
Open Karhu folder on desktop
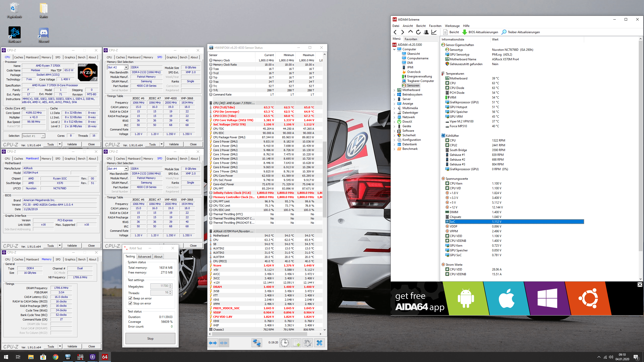(44, 10)
